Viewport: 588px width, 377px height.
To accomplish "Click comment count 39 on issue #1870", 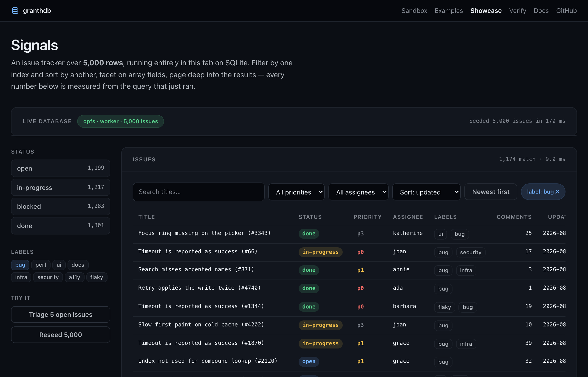I will click(x=528, y=343).
